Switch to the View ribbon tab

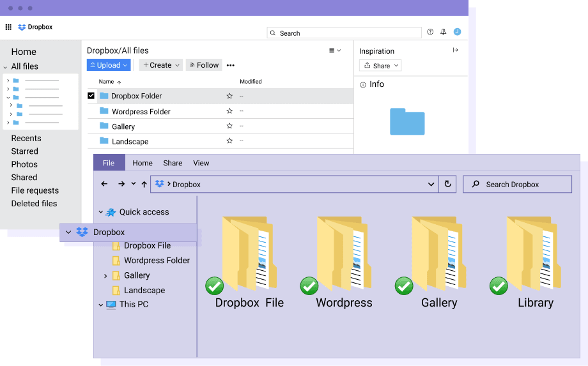point(201,163)
